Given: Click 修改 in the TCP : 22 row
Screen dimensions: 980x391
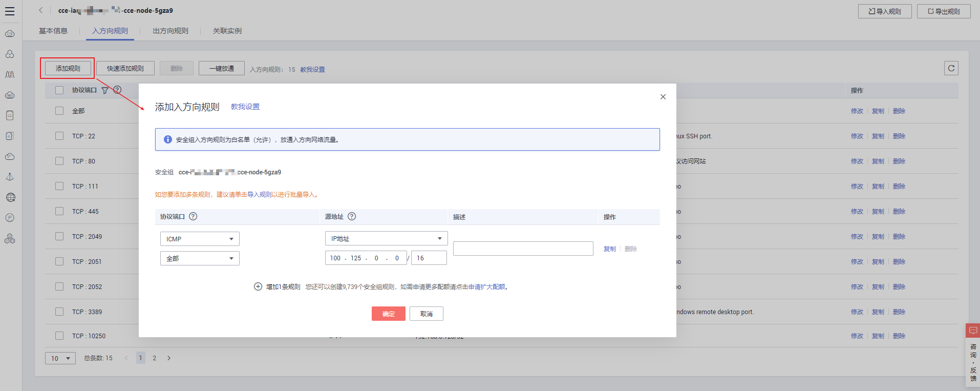Looking at the screenshot, I should [857, 136].
